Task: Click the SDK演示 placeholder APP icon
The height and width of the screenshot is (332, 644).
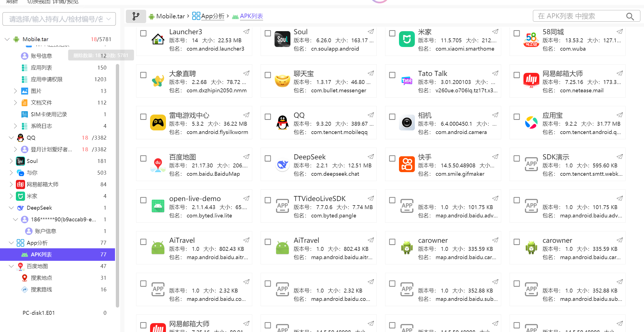Action: pos(531,164)
